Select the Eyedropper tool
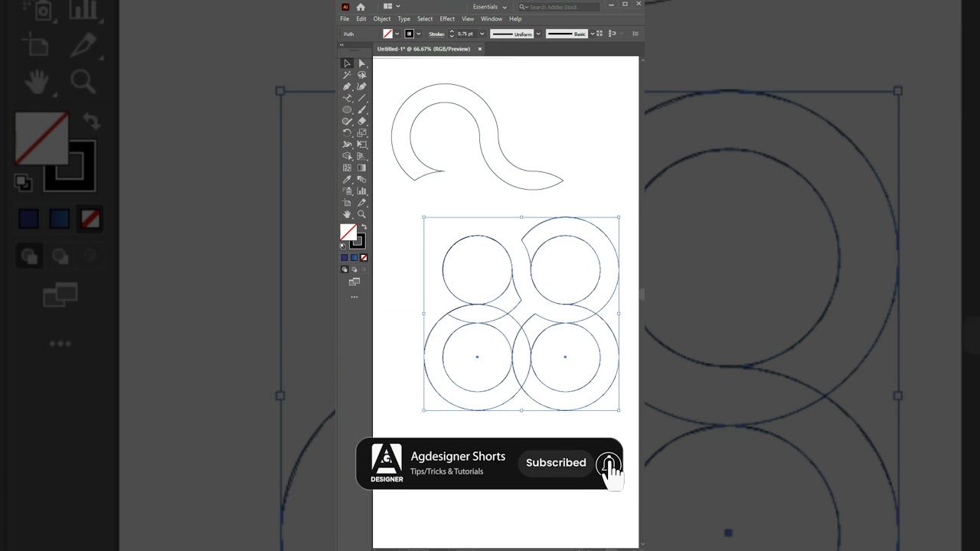The height and width of the screenshot is (551, 980). [x=347, y=179]
